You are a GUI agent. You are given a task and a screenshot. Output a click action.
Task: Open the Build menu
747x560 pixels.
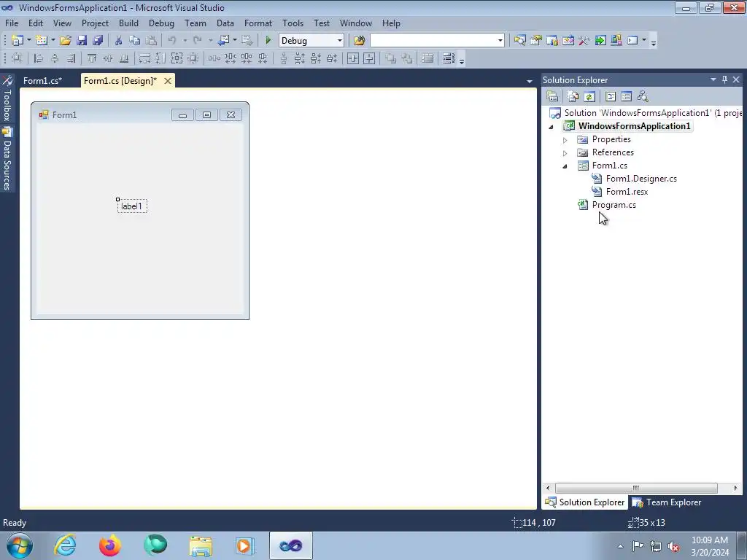coord(128,23)
